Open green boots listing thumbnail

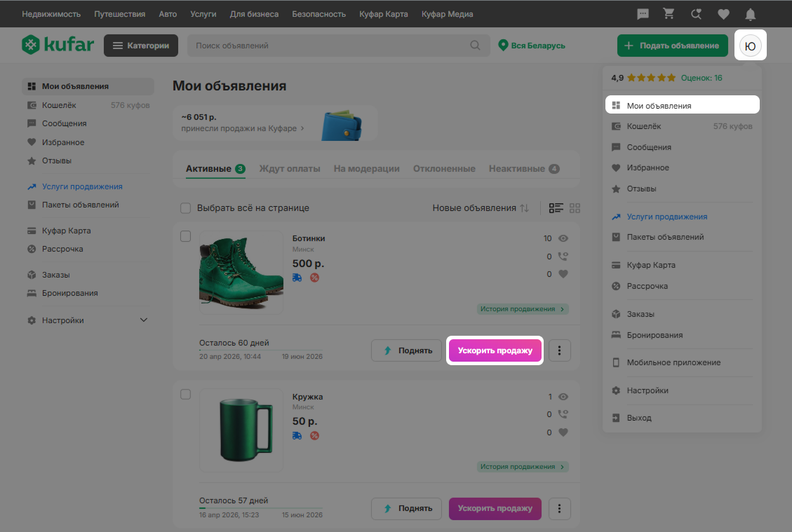click(x=241, y=273)
